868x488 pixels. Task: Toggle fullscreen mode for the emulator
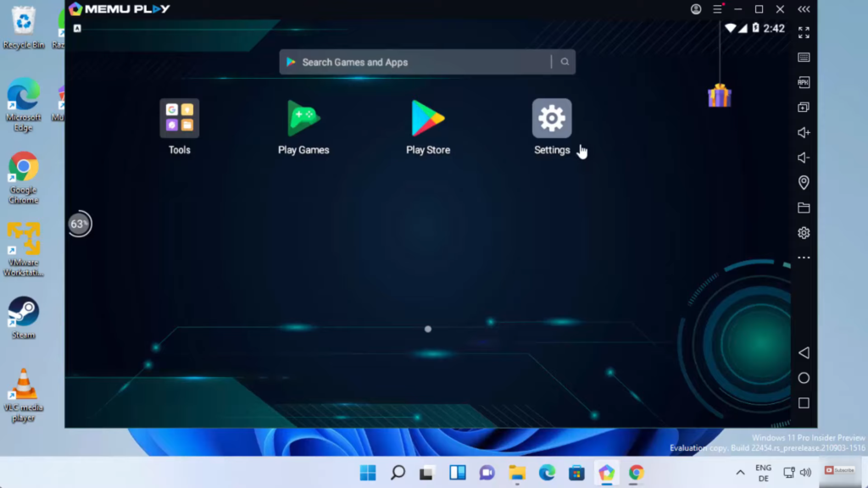tap(804, 33)
